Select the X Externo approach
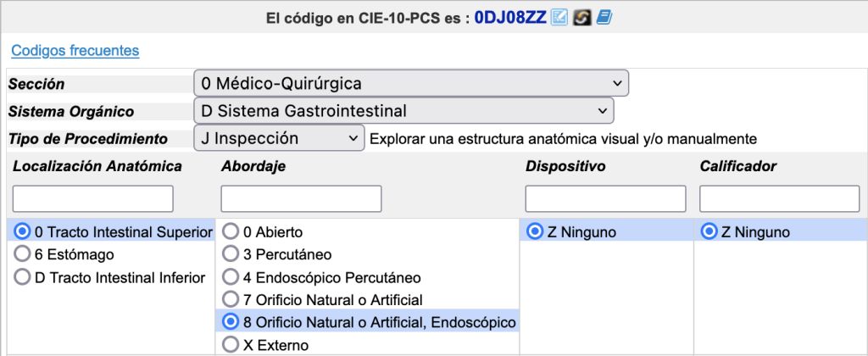This screenshot has width=868, height=356. (x=230, y=345)
